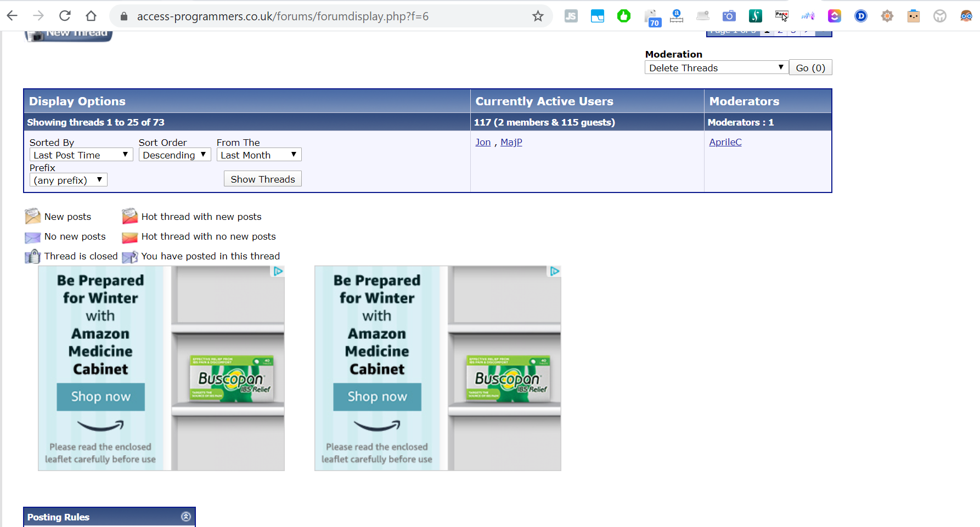Click the right Buscopan product image
Viewport: 980px width, 527px height.
tap(508, 378)
